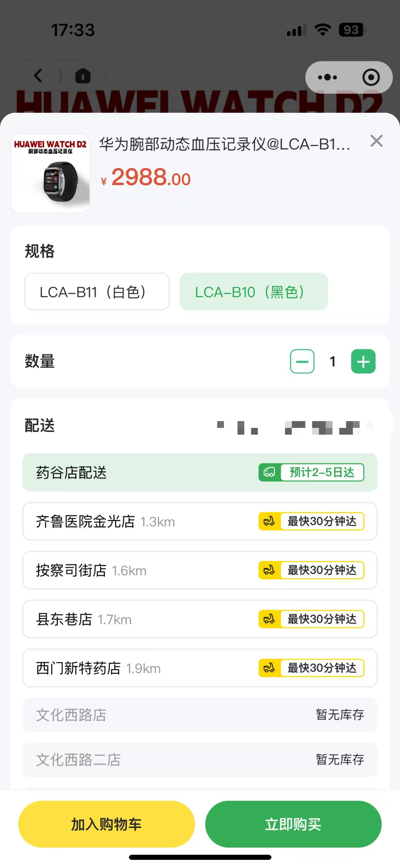Tap the out-of-stock 文化西路店 option
The width and height of the screenshot is (400, 868).
tap(200, 715)
